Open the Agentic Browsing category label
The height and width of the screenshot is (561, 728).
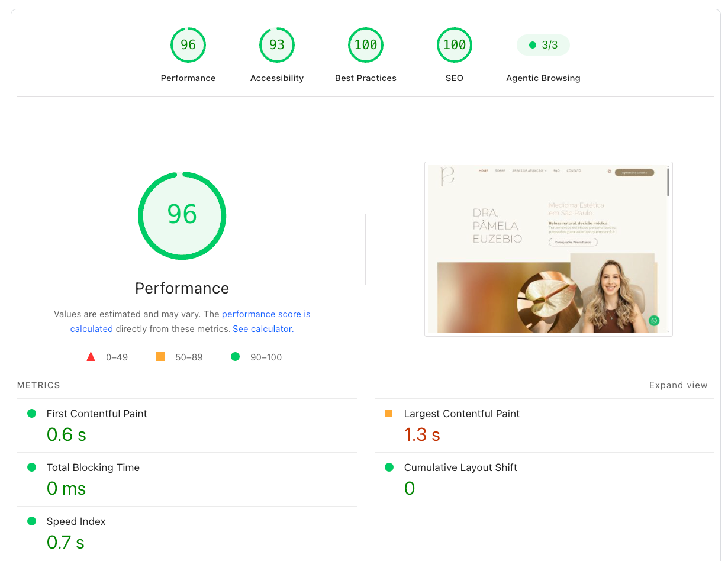pyautogui.click(x=543, y=78)
